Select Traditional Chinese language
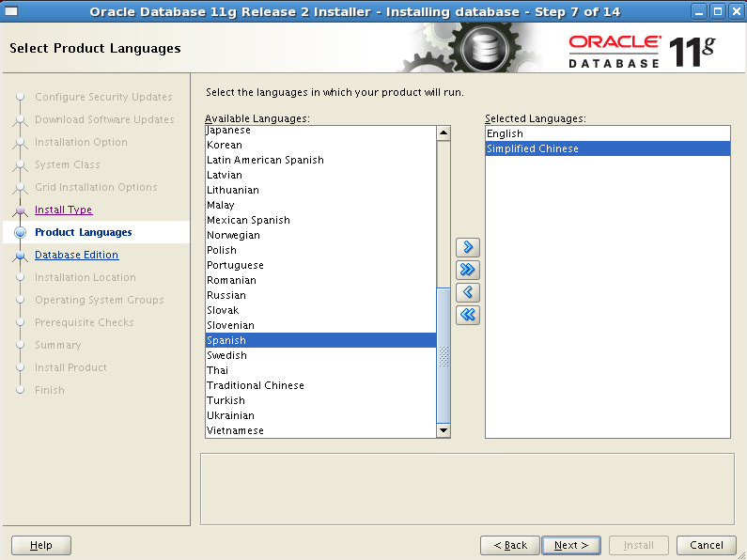Viewport: 747px width, 560px height. click(320, 385)
